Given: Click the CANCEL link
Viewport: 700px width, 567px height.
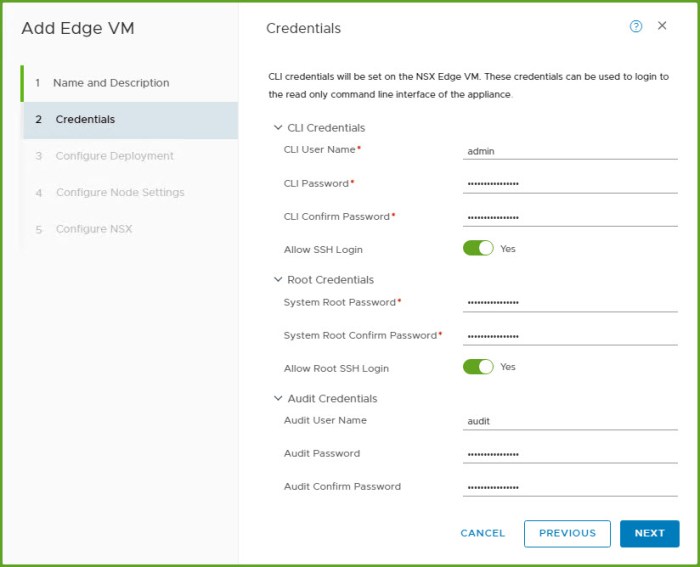Looking at the screenshot, I should tap(483, 533).
